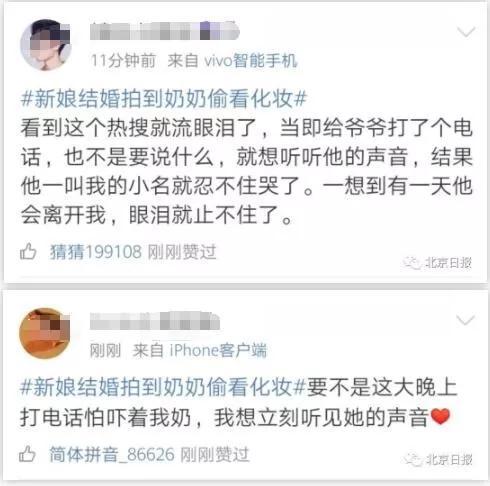490x486 pixels.
Task: Open the profile avatar of the first poster
Action: [45, 45]
